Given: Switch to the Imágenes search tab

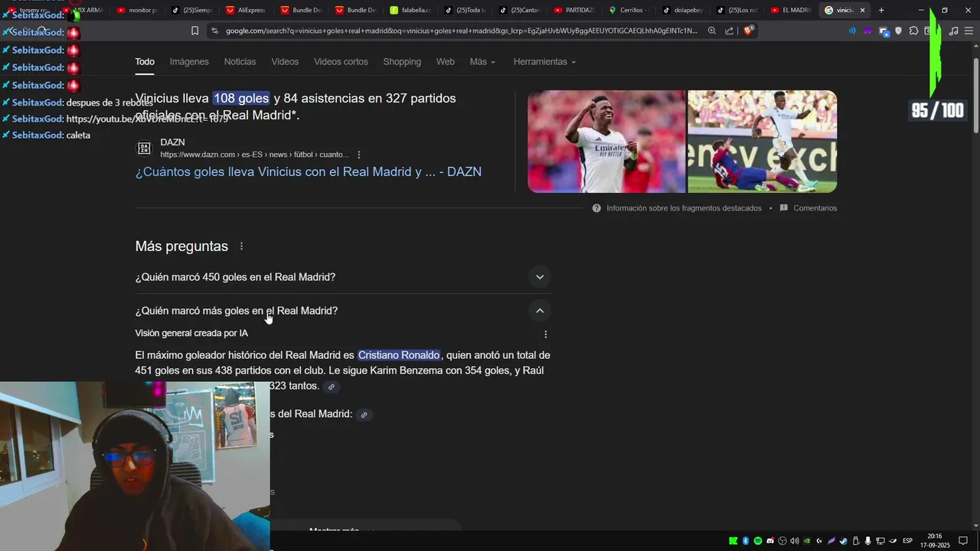Looking at the screenshot, I should 189,61.
